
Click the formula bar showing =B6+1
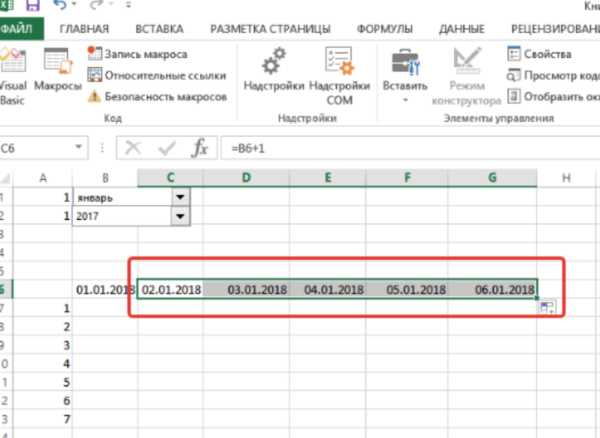[x=400, y=148]
